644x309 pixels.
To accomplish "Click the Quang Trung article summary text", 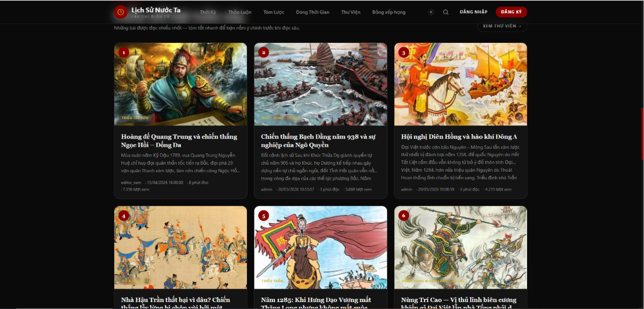I will (x=180, y=163).
